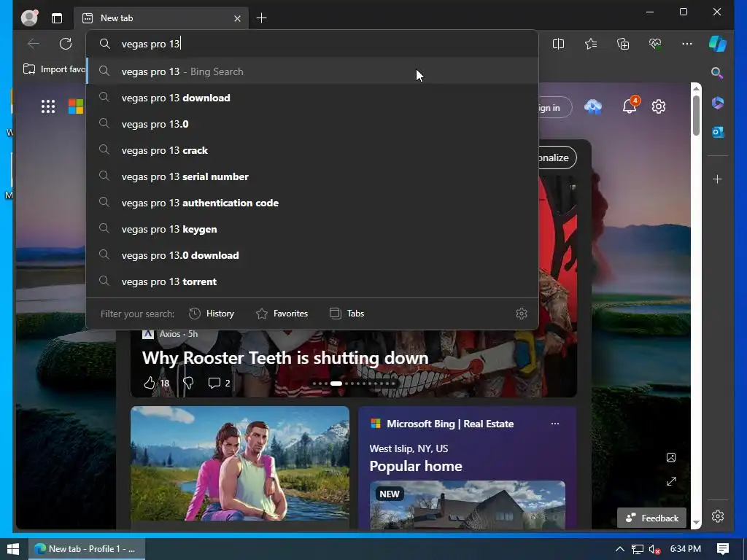The height and width of the screenshot is (560, 747).
Task: Open the Windows Start button
Action: tap(13, 549)
